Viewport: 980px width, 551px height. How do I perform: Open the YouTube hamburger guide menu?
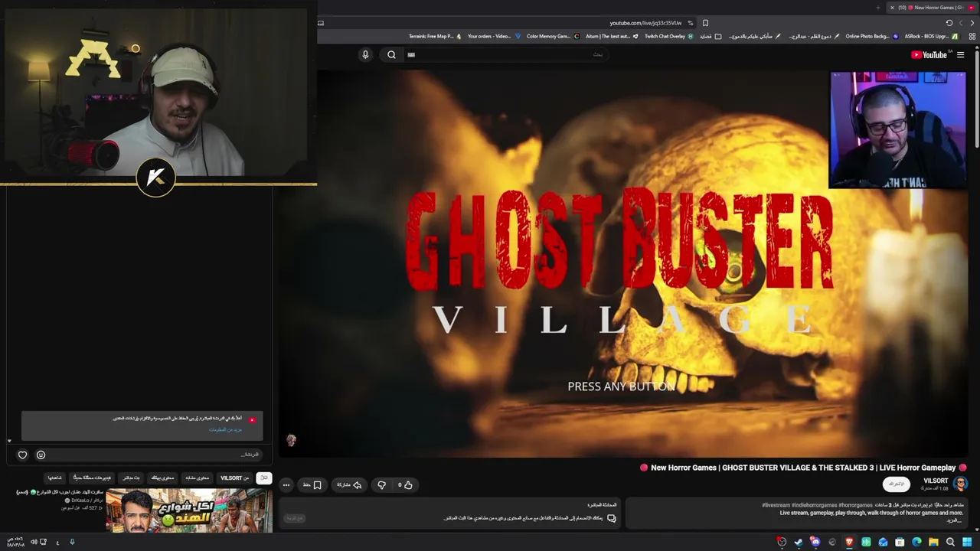(960, 54)
